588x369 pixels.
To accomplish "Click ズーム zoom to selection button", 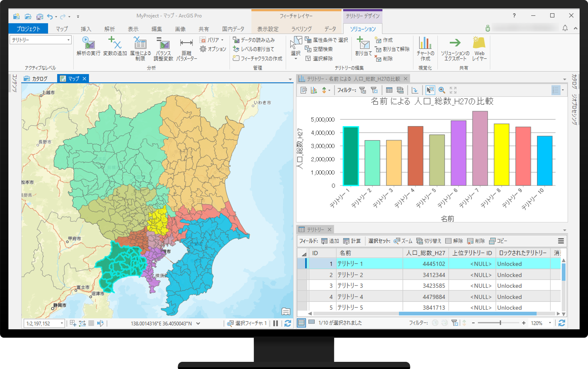I will [403, 241].
